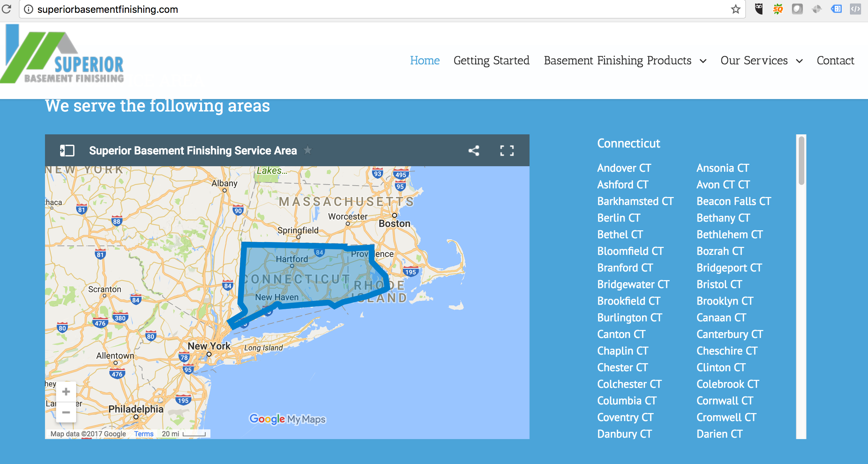The width and height of the screenshot is (868, 464).
Task: Open the Hartford-area Bloomfield CT link
Action: pos(630,251)
